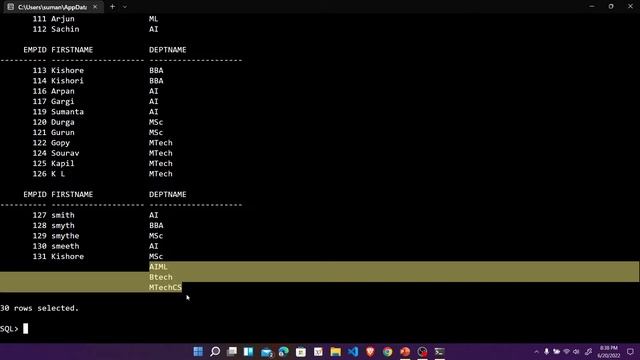The height and width of the screenshot is (360, 640).
Task: Open the Widgets panel icon
Action: [249, 351]
